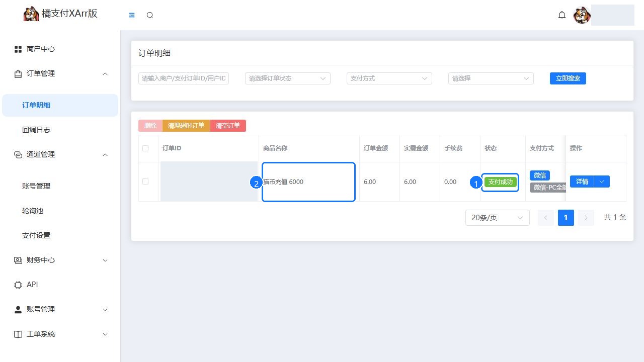Click the 支付成功 status tag
Image resolution: width=644 pixels, height=362 pixels.
click(x=501, y=182)
